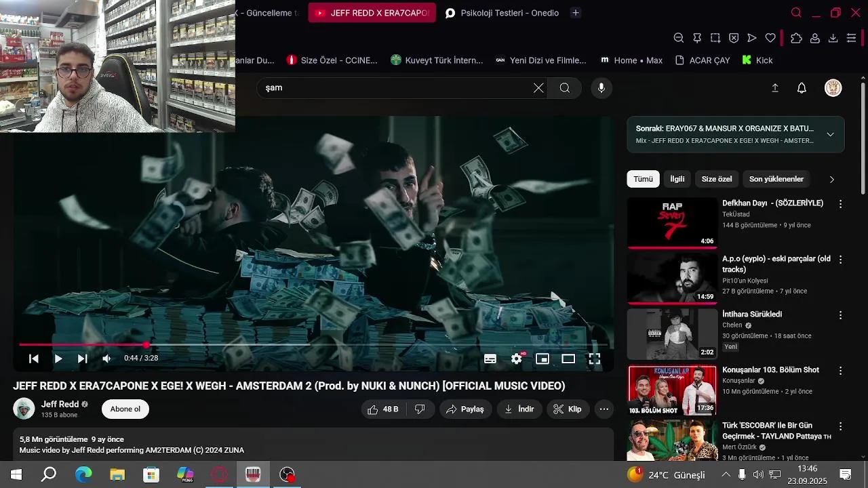Open browser tab search icon

pos(796,13)
